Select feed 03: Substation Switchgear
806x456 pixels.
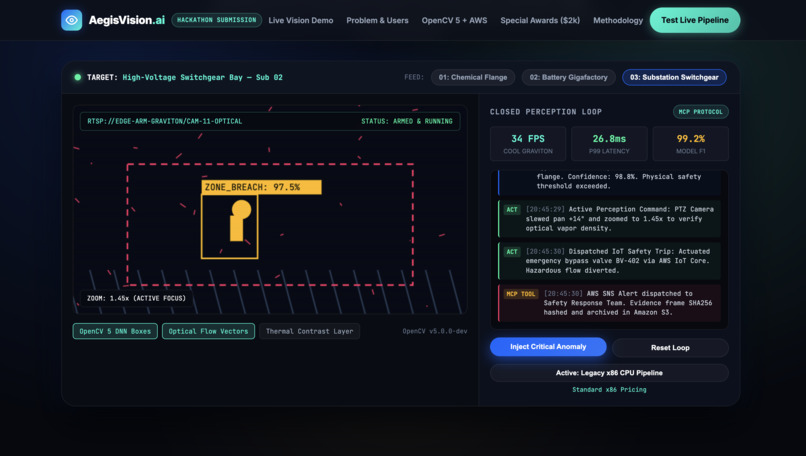click(674, 77)
